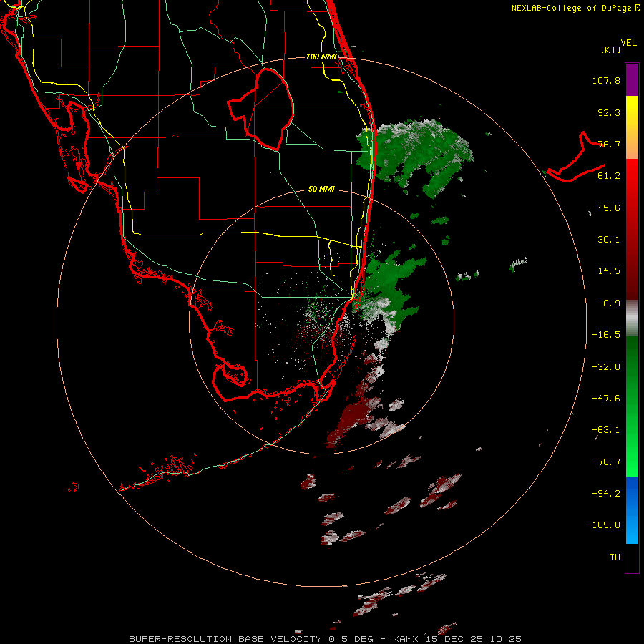Select the 107.8 velocity scale value
The width and height of the screenshot is (644, 644).
coord(606,80)
